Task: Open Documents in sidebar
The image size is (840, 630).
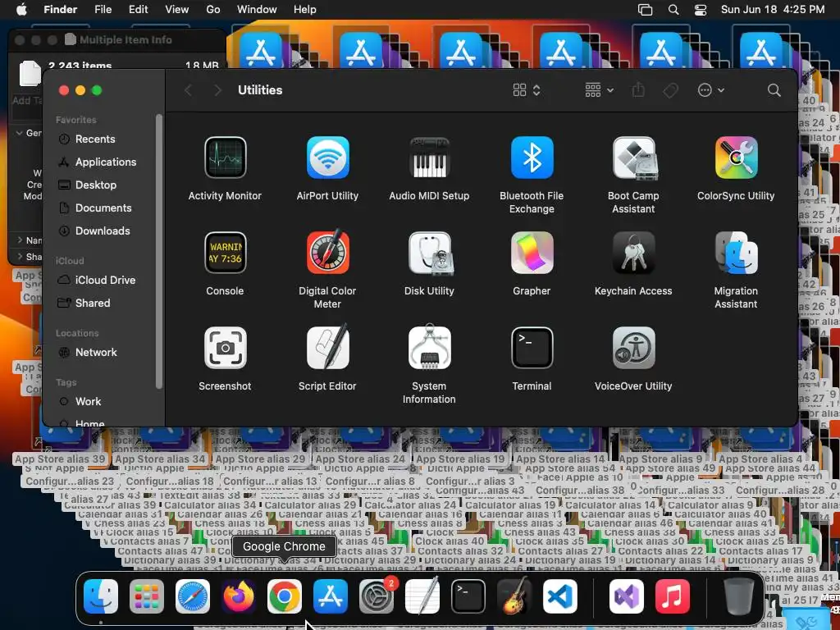Action: pos(103,208)
